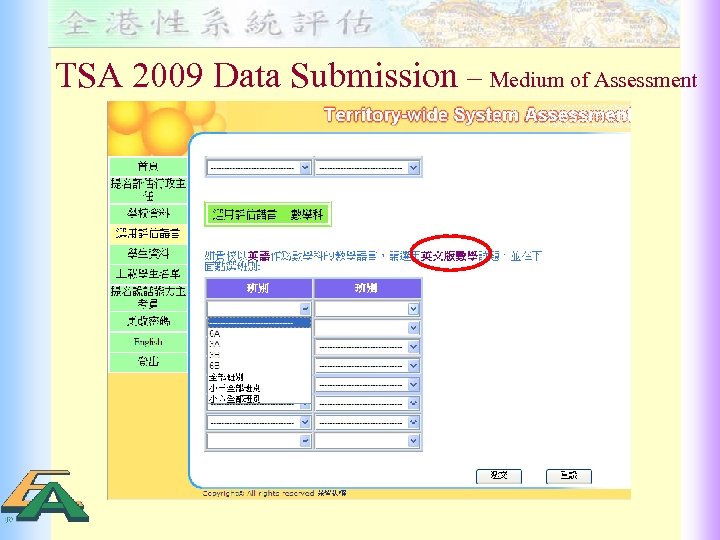This screenshot has height=540, width=720.
Task: Click the right reset button at page bottom
Action: pyautogui.click(x=568, y=476)
